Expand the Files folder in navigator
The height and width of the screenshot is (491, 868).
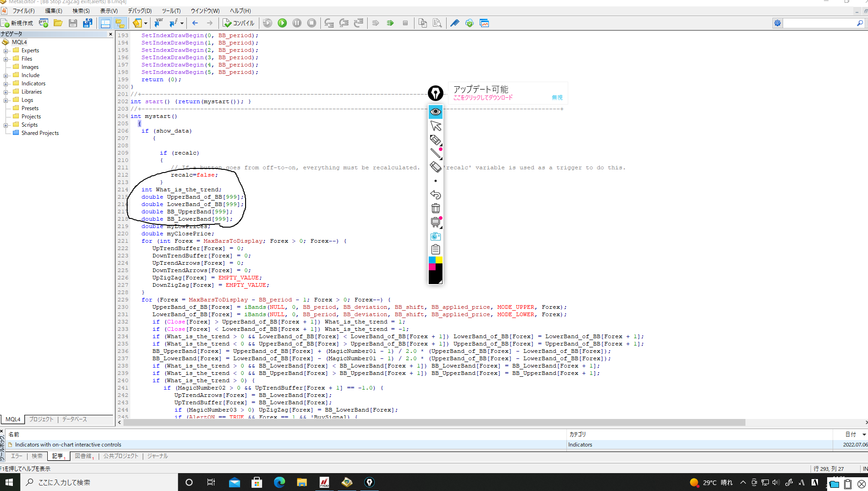click(6, 59)
